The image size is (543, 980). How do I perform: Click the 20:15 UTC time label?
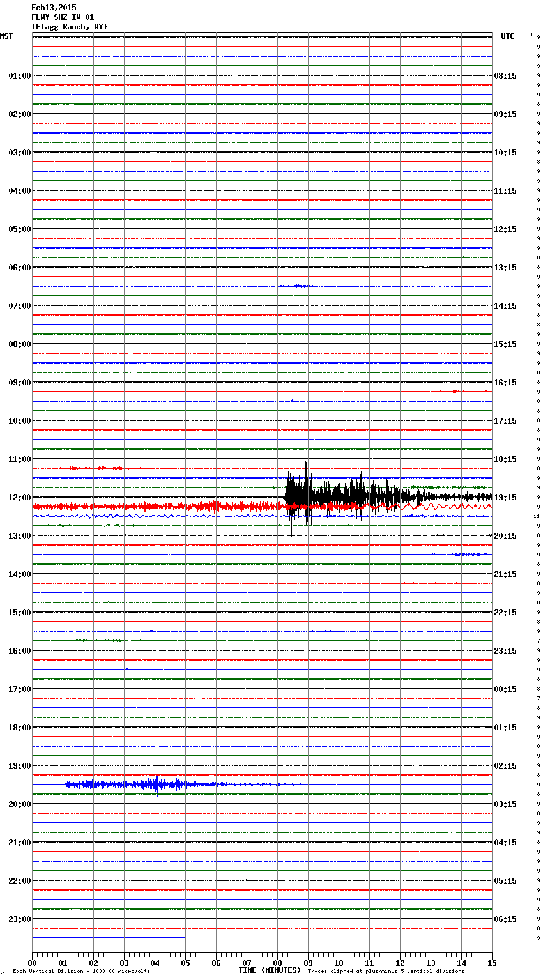(x=505, y=536)
